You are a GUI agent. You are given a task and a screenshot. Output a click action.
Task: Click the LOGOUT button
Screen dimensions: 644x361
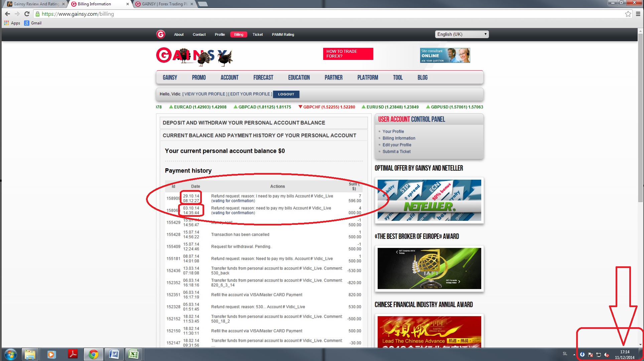tap(286, 94)
